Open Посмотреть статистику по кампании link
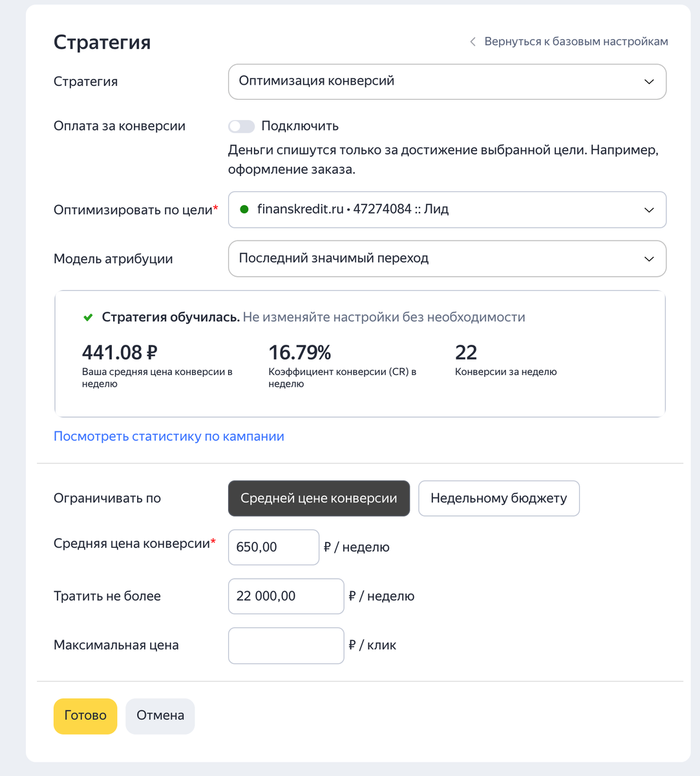The width and height of the screenshot is (700, 776). [169, 436]
